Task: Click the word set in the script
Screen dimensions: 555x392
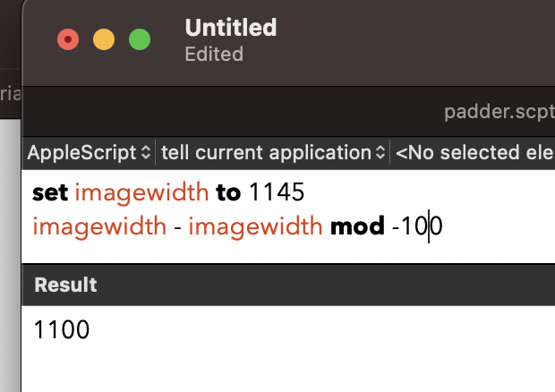Action: 51,192
